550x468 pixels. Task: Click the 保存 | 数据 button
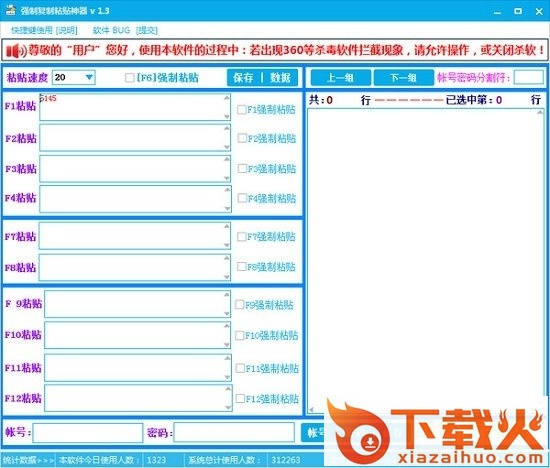(262, 78)
